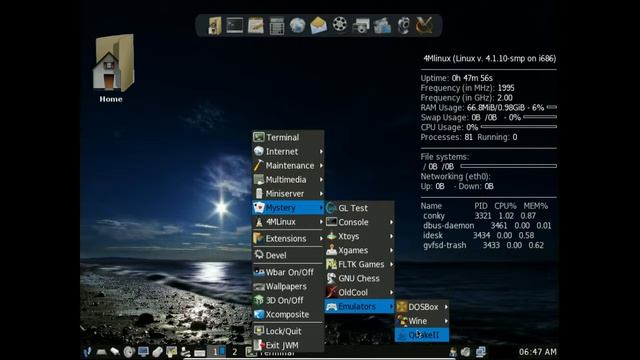Click the Wine icon in Emulators submenu
640x360 pixels.
coord(402,321)
